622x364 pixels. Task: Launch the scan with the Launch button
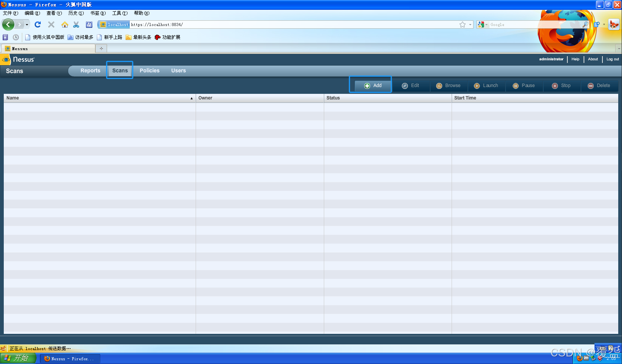486,86
